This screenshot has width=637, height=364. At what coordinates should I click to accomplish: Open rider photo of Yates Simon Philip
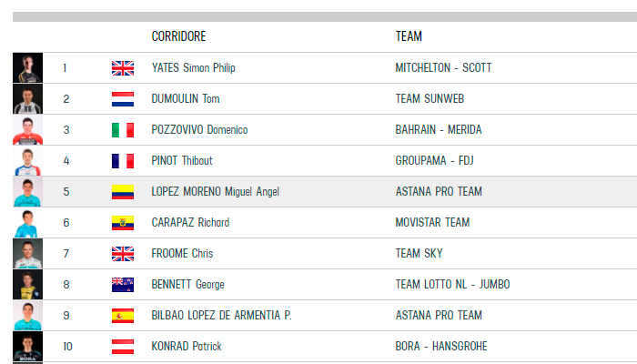click(x=27, y=68)
